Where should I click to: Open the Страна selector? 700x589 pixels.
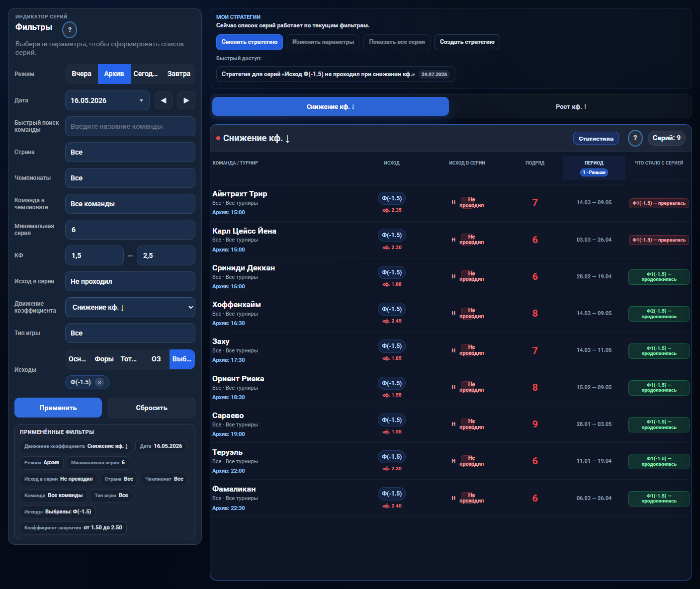(x=130, y=152)
